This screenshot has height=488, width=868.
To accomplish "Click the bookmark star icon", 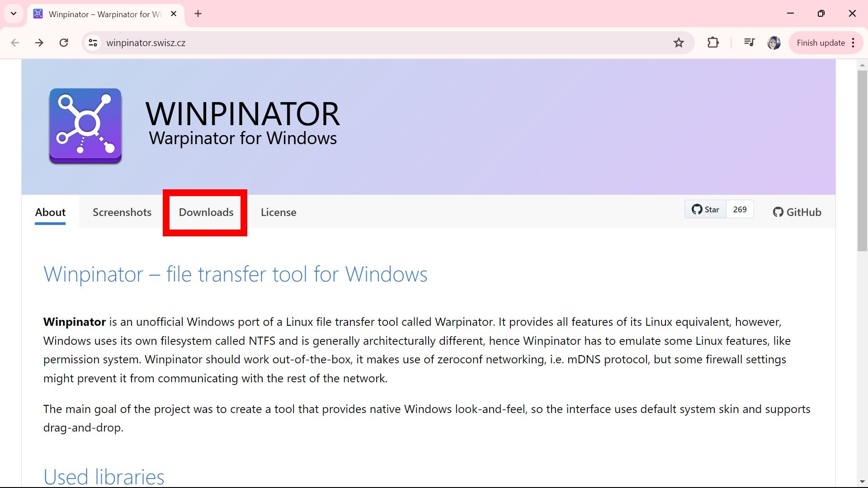I will point(679,42).
